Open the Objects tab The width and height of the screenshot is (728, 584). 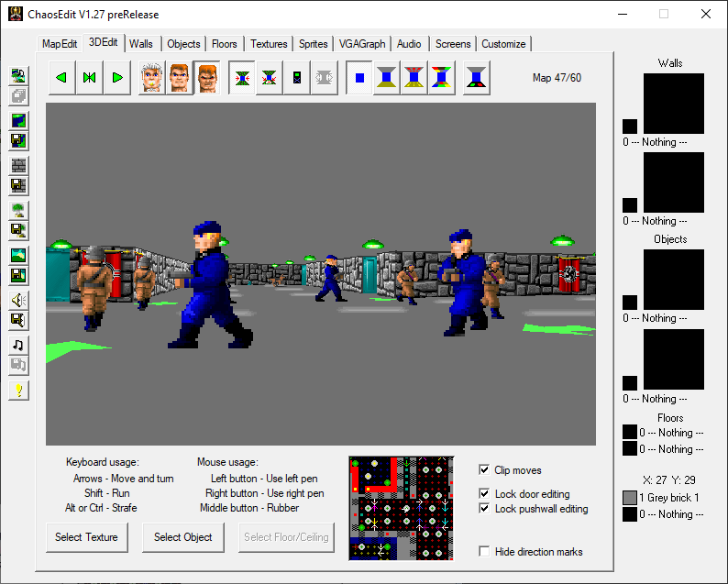click(x=183, y=44)
